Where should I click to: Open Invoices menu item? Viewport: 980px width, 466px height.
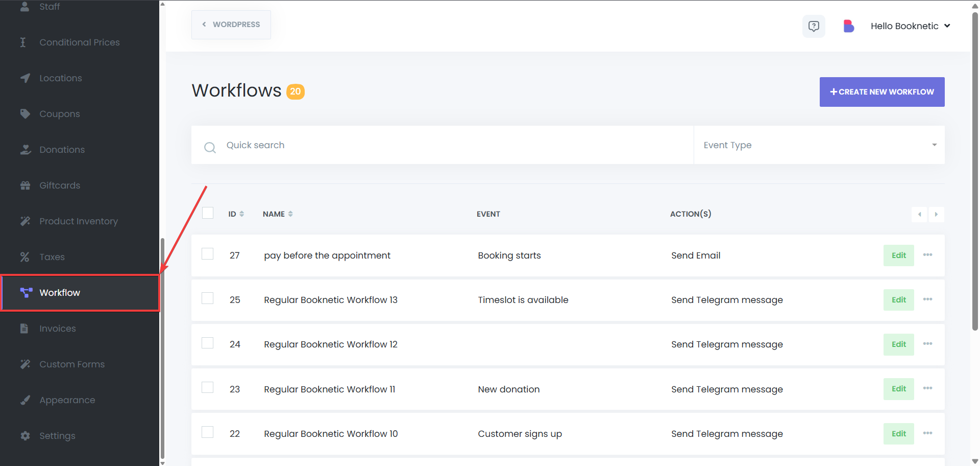click(80, 329)
